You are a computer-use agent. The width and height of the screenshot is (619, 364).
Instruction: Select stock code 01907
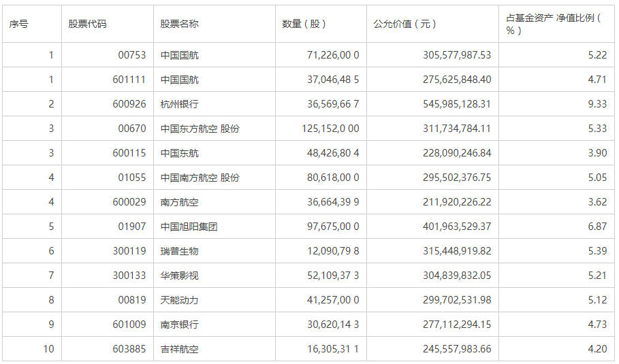coord(132,227)
